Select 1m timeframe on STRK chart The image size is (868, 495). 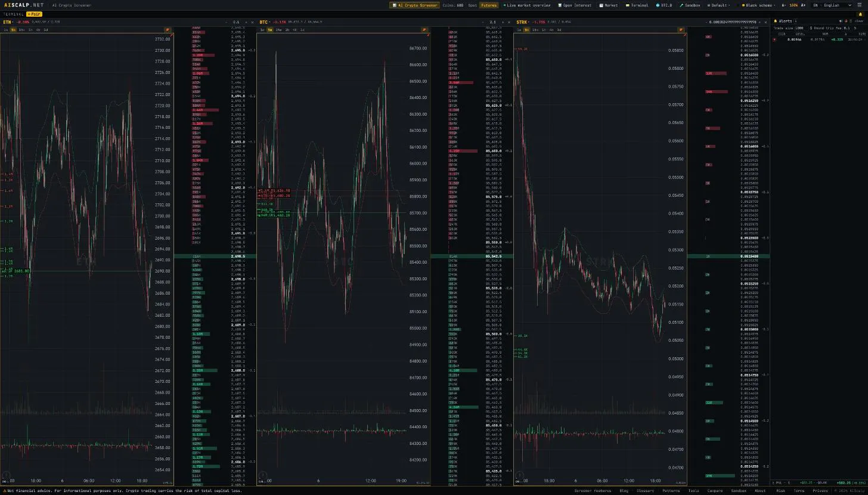(x=519, y=30)
